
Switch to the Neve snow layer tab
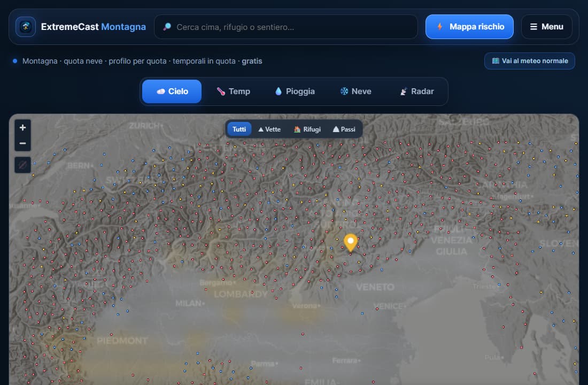click(355, 91)
